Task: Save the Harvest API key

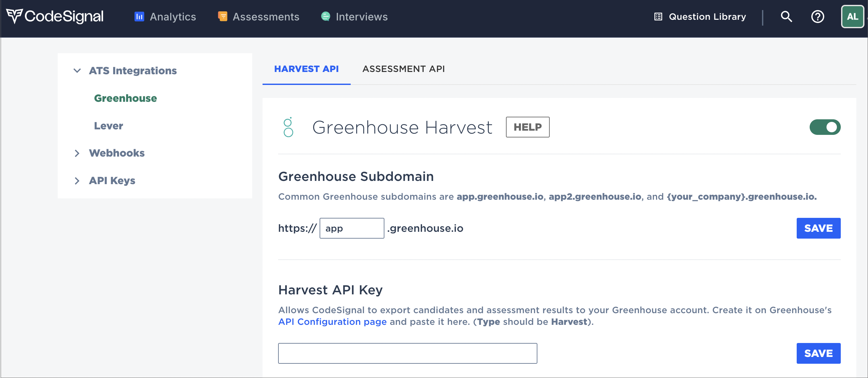Action: (818, 353)
